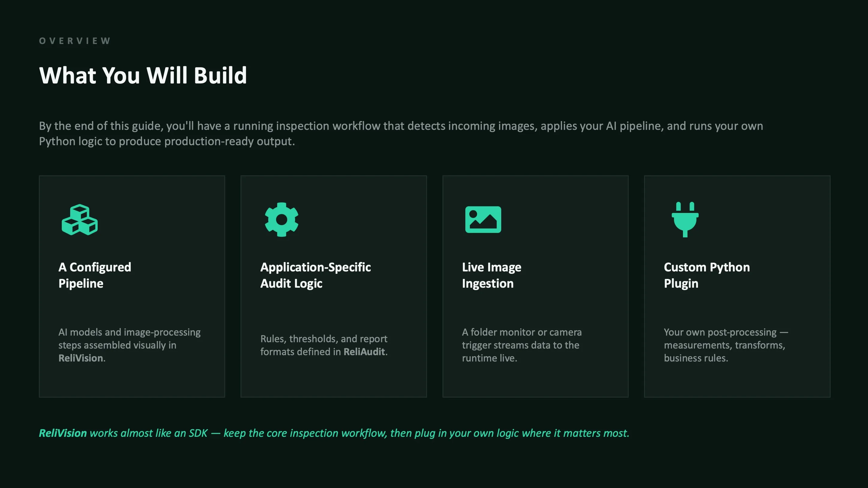Click the 'AI models and image-processing' description
This screenshot has width=868, height=488.
pyautogui.click(x=129, y=345)
